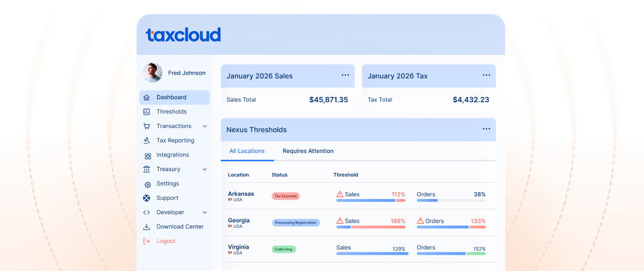Viewport: 644px width, 271px height.
Task: Click the Settings gear icon
Action: tap(148, 185)
